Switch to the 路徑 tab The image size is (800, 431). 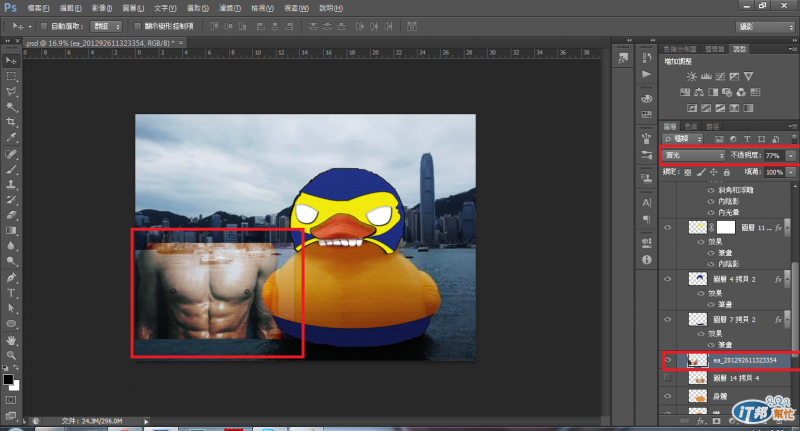pyautogui.click(x=713, y=126)
